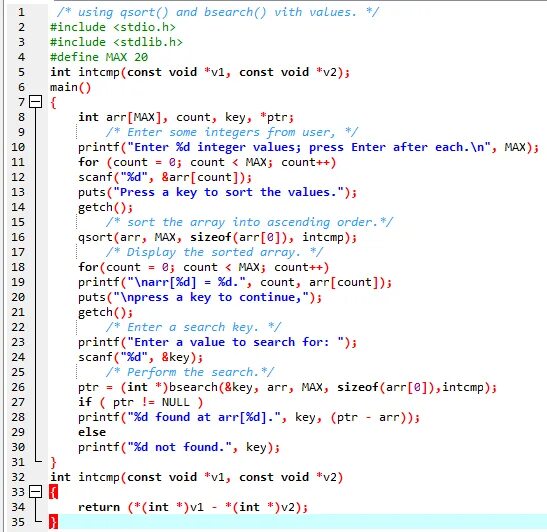547x532 pixels.
Task: Click the second for loop on line 18
Action: 203,267
